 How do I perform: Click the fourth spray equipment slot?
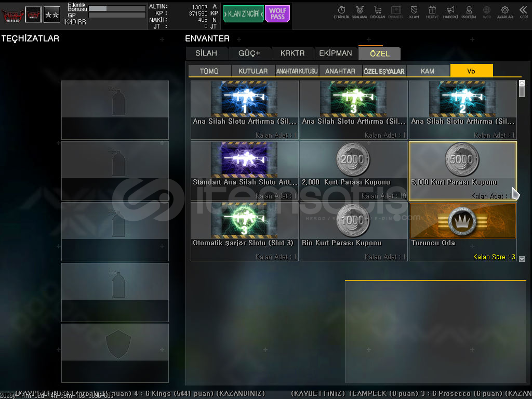click(115, 292)
